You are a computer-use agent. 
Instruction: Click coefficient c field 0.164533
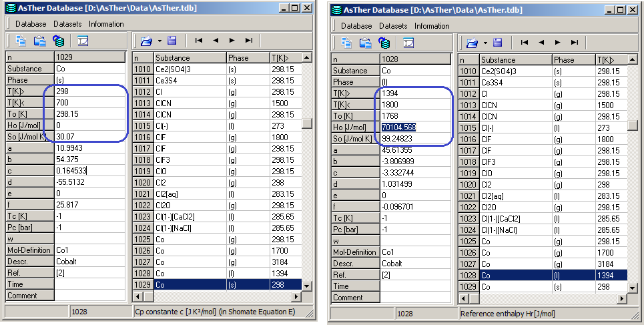(x=89, y=171)
